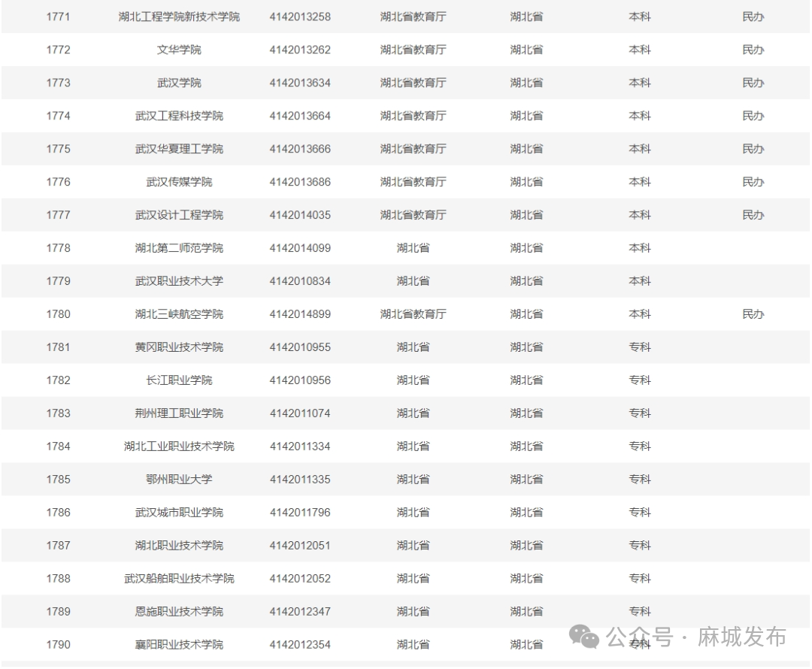The width and height of the screenshot is (812, 669).
Task: Select 鄂州职业大学 row name
Action: (179, 480)
